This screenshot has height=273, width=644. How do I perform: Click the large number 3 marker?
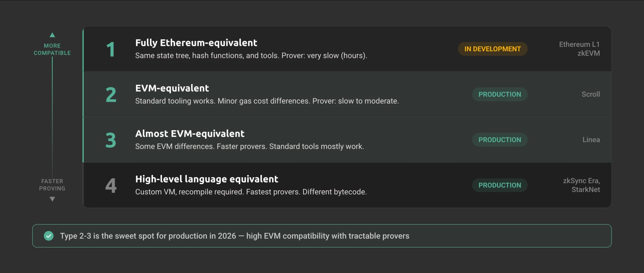pos(111,140)
